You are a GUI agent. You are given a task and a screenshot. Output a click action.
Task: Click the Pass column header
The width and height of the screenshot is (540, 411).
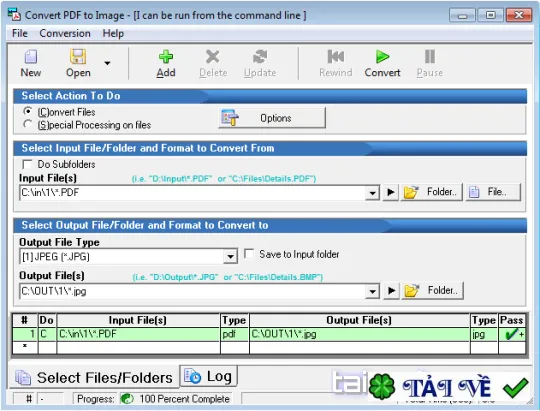512,320
